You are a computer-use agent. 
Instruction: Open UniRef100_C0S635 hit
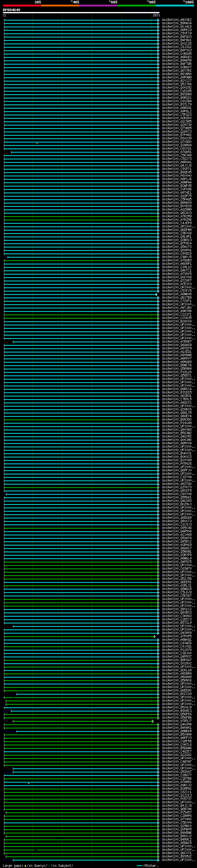[176, 318]
